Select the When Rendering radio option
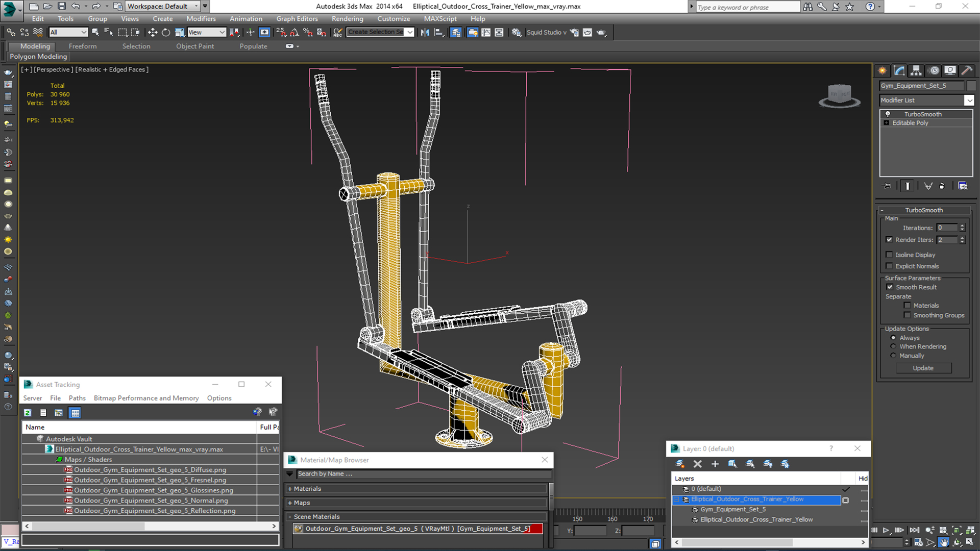 (x=893, y=346)
